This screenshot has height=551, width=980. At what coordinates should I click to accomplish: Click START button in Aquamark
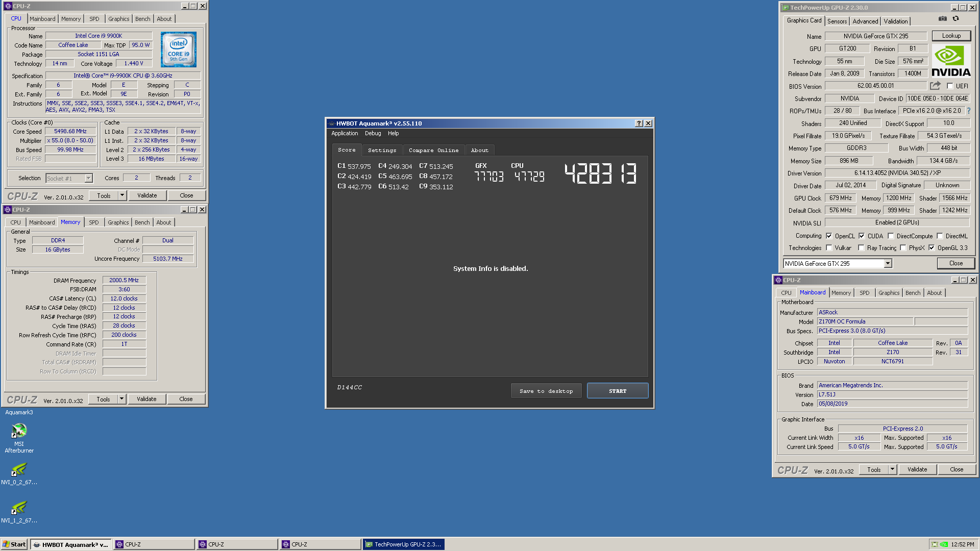pos(618,391)
